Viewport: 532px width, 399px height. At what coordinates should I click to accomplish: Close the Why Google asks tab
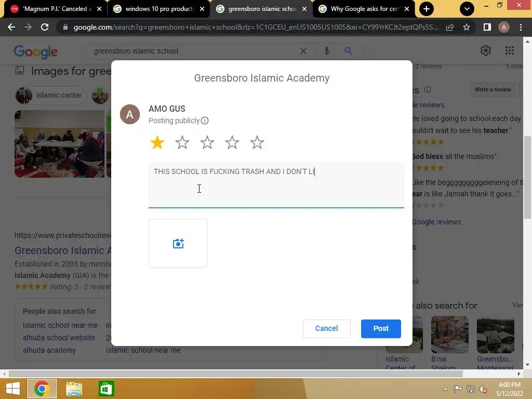point(407,9)
